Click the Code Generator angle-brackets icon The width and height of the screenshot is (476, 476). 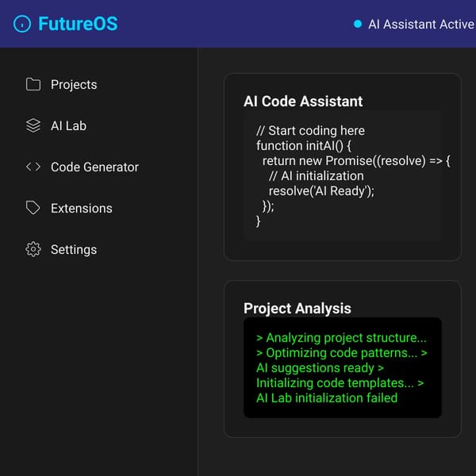click(x=33, y=167)
